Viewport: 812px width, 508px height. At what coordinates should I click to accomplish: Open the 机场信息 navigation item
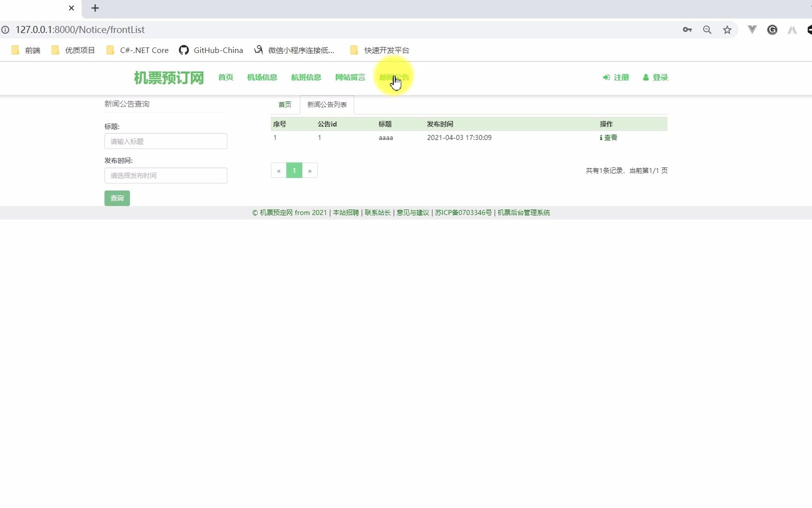(x=262, y=77)
